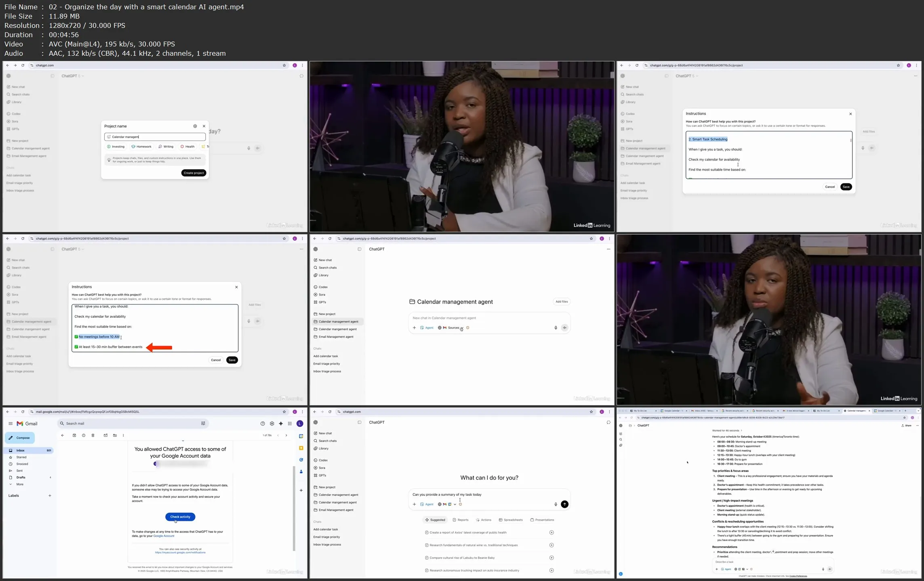Click checkbox beside No meetings before 10 AM

(x=76, y=337)
